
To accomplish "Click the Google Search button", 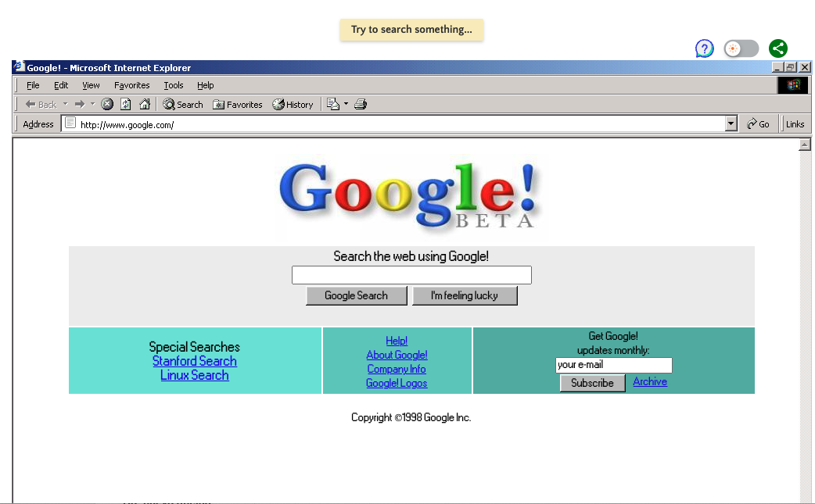I will pyautogui.click(x=356, y=296).
